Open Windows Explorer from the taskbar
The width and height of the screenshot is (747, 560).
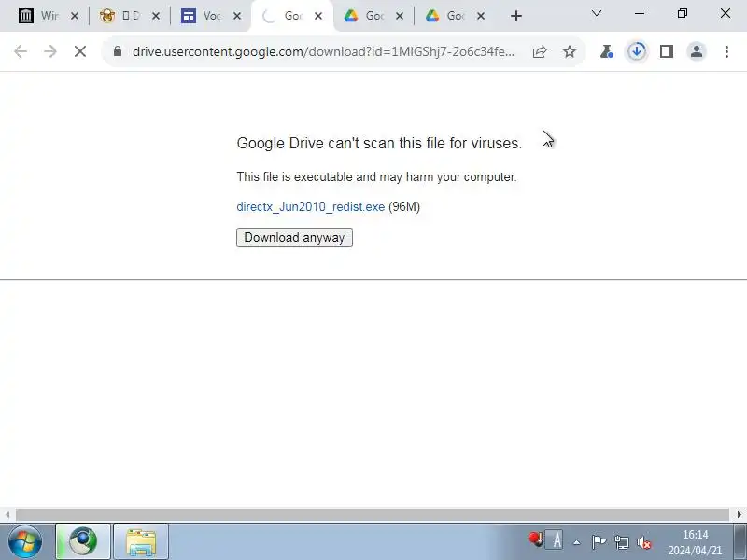click(141, 541)
